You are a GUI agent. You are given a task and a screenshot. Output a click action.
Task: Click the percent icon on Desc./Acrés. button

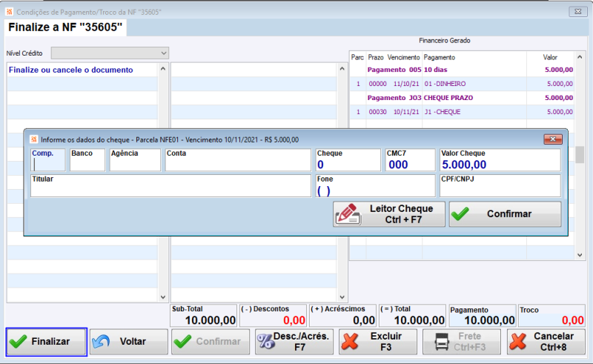(266, 342)
